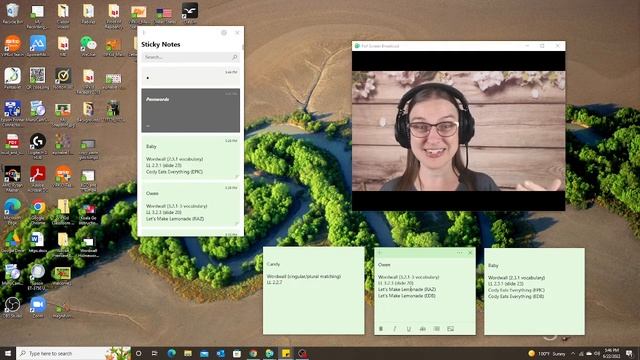This screenshot has height=360, width=640.
Task: Toggle strikethrough in the Owen note toolbar
Action: (423, 329)
